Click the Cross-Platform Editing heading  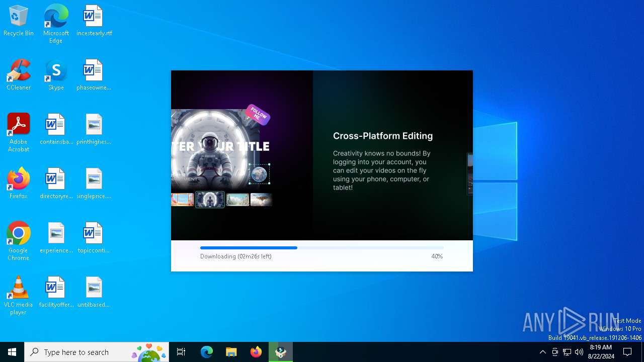[383, 136]
